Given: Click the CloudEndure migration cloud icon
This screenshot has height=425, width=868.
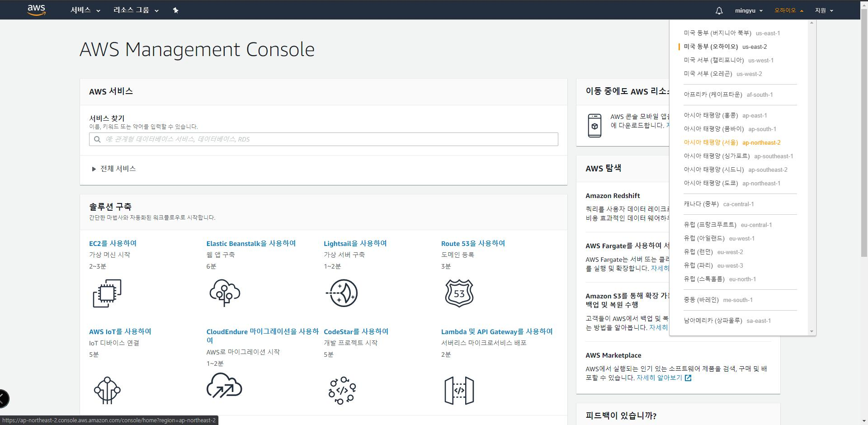Looking at the screenshot, I should coord(224,386).
